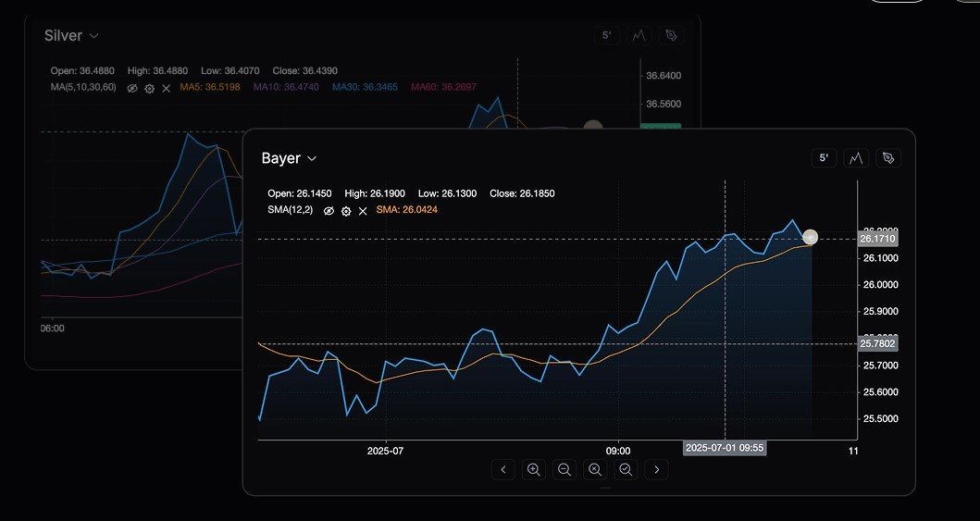Click the 26.1710 current price label

(x=877, y=239)
